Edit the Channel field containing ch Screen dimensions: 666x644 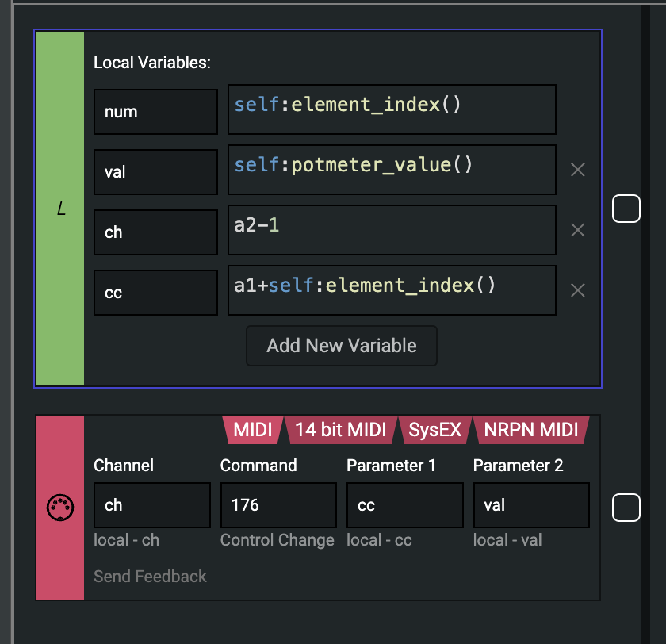151,505
